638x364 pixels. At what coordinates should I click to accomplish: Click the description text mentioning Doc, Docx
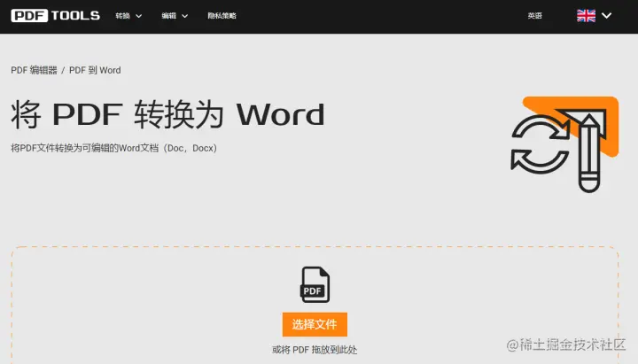click(x=114, y=148)
